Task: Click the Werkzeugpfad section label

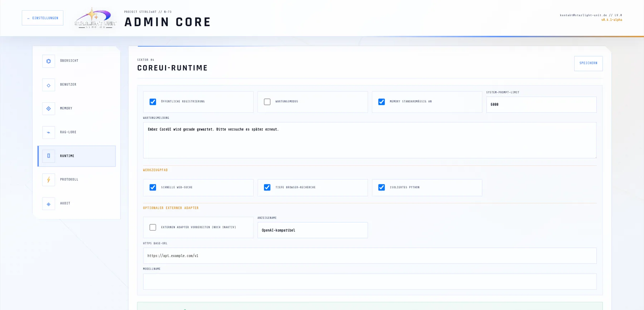Action: coord(155,170)
